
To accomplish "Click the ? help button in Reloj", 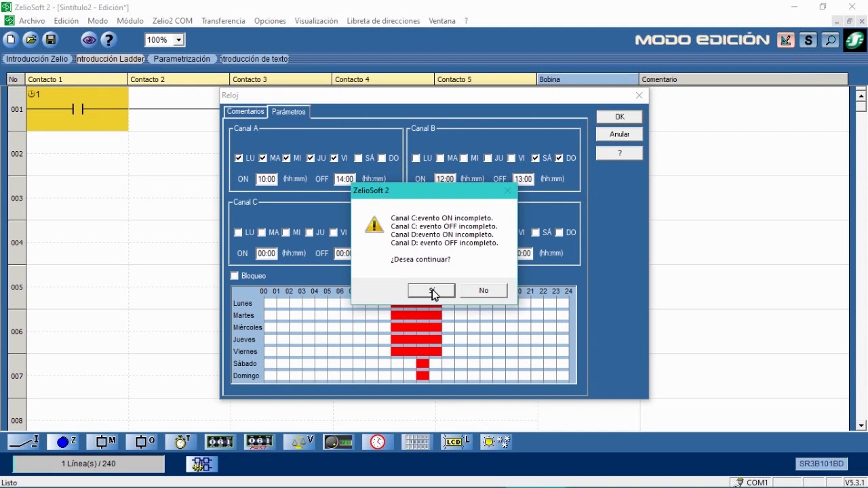I will pos(620,153).
